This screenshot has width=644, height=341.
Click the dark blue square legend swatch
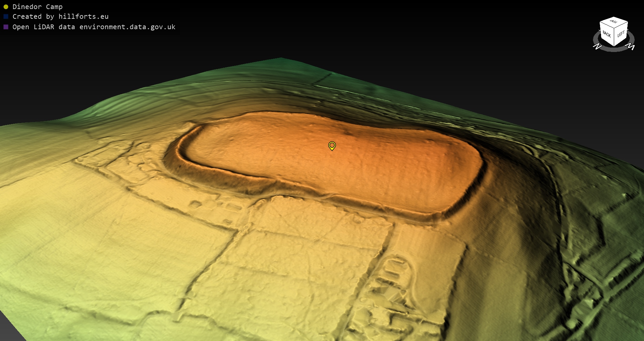tap(6, 16)
